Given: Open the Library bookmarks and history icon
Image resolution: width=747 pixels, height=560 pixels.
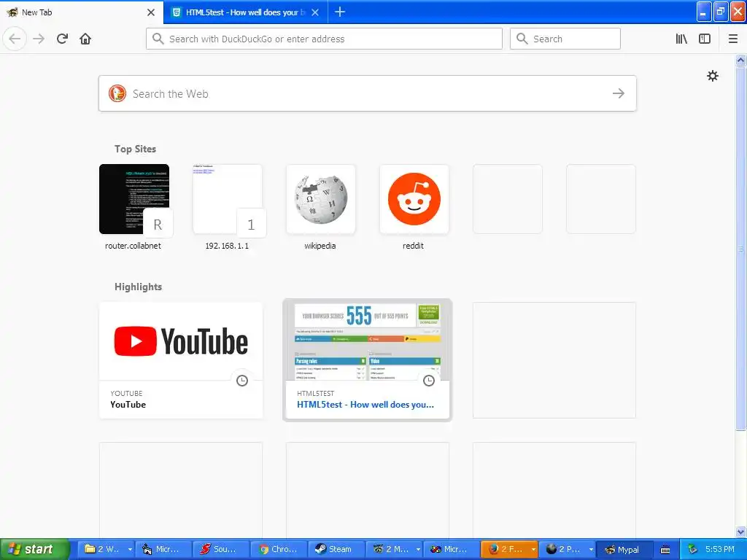Looking at the screenshot, I should [x=681, y=39].
